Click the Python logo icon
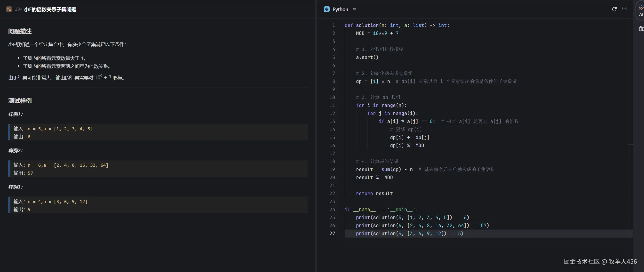The width and height of the screenshot is (644, 272). (x=326, y=9)
